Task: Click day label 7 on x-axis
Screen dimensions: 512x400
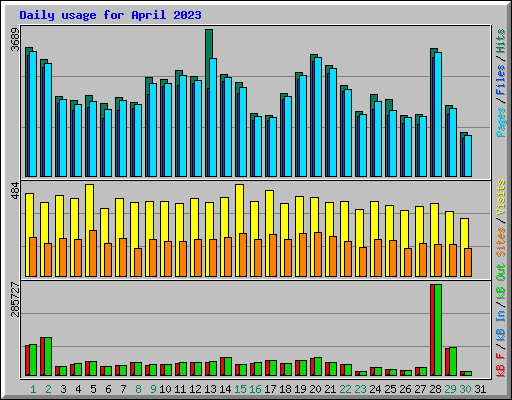Action: (123, 389)
